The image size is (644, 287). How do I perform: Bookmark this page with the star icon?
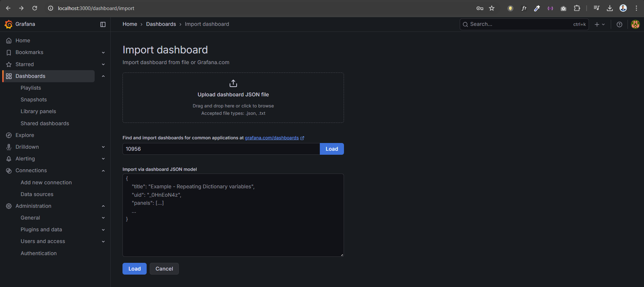point(492,8)
